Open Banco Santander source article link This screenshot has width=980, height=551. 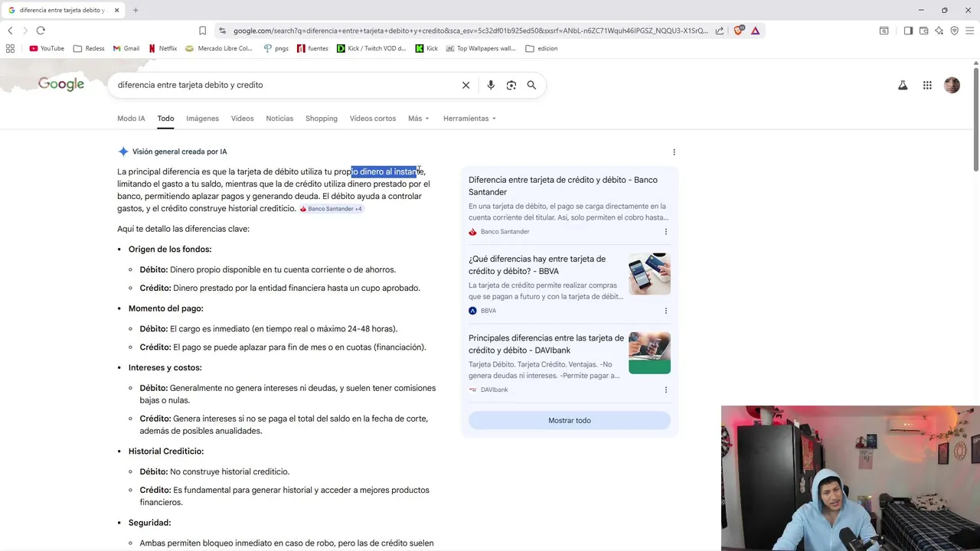pyautogui.click(x=563, y=186)
